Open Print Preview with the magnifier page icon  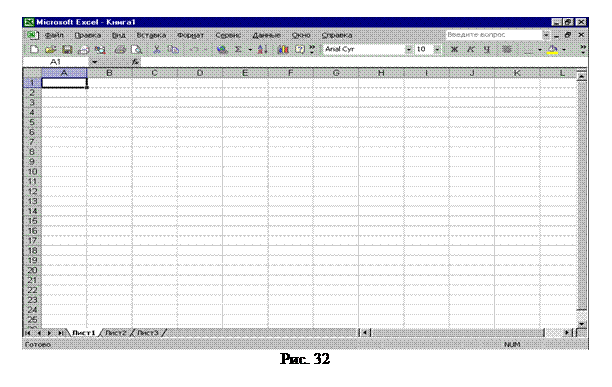coord(137,50)
